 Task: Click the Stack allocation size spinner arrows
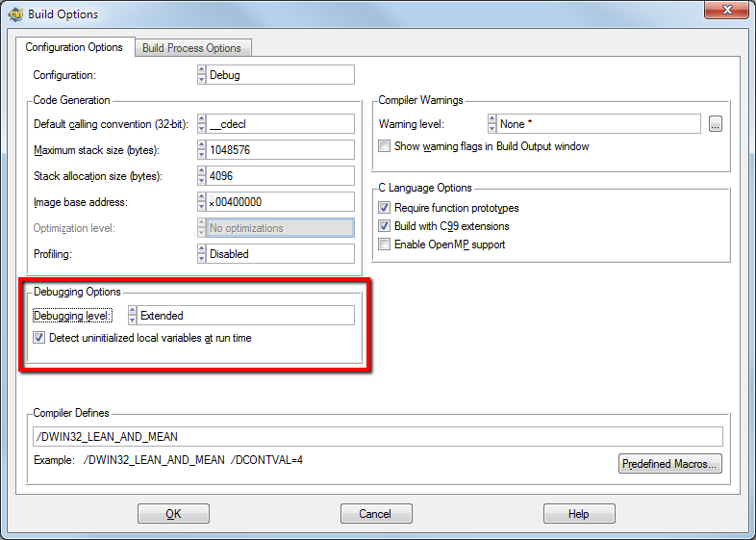[x=201, y=176]
